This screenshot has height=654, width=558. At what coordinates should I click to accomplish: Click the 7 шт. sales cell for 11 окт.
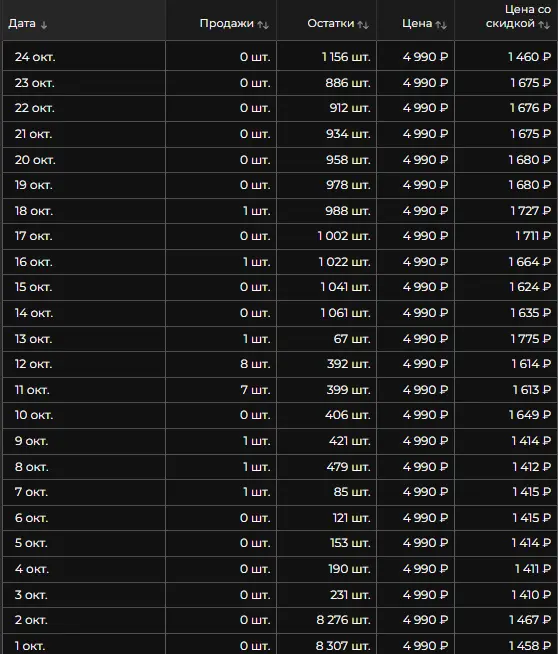(x=255, y=390)
